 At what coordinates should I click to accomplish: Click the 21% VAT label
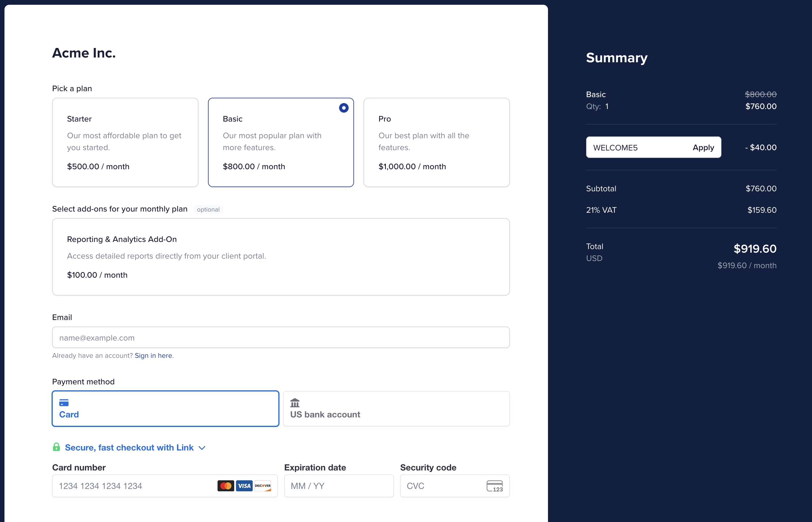pyautogui.click(x=601, y=210)
